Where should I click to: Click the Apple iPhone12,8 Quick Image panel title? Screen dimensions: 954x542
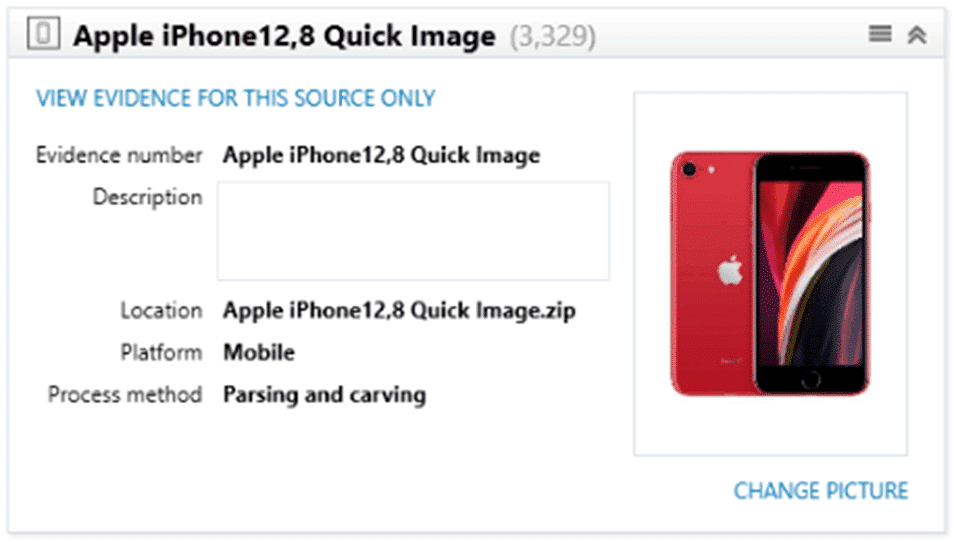tap(284, 36)
